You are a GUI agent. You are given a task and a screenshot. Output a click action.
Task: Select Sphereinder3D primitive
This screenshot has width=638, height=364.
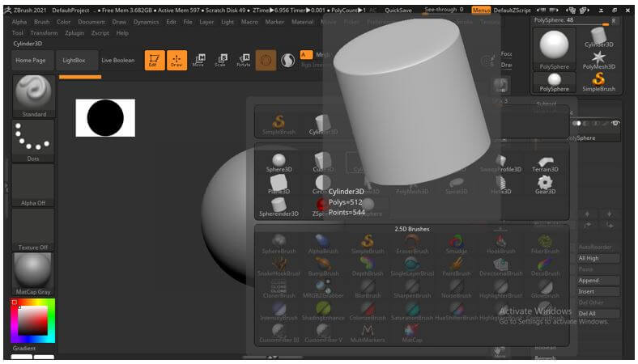pos(279,207)
